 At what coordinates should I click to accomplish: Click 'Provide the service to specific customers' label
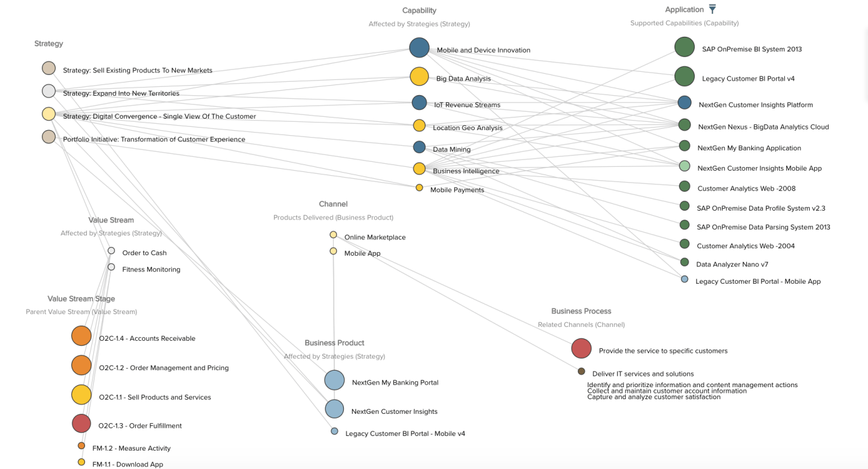point(663,351)
